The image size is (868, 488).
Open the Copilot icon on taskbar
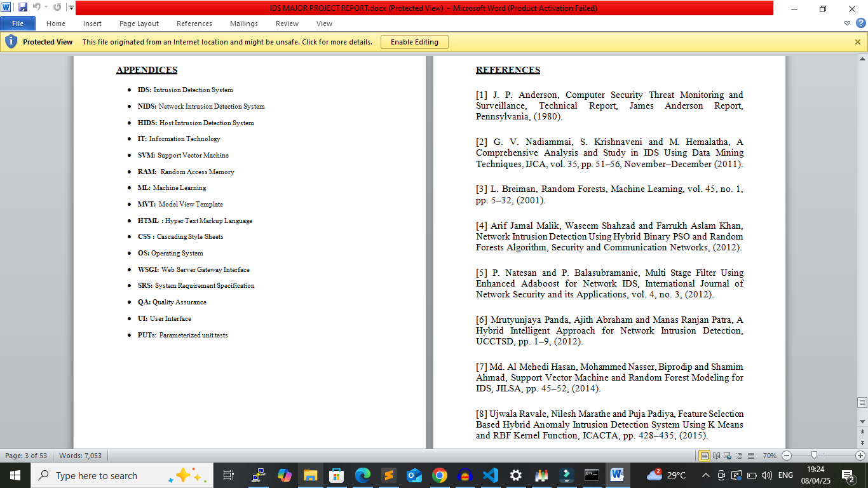pos(284,475)
